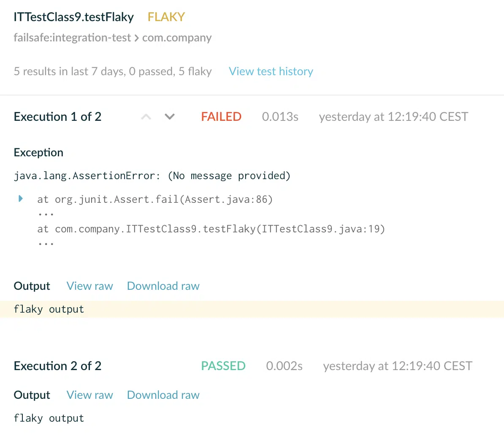Go to previous execution using up chevron
Screen dimensions: 504x436
pos(146,117)
